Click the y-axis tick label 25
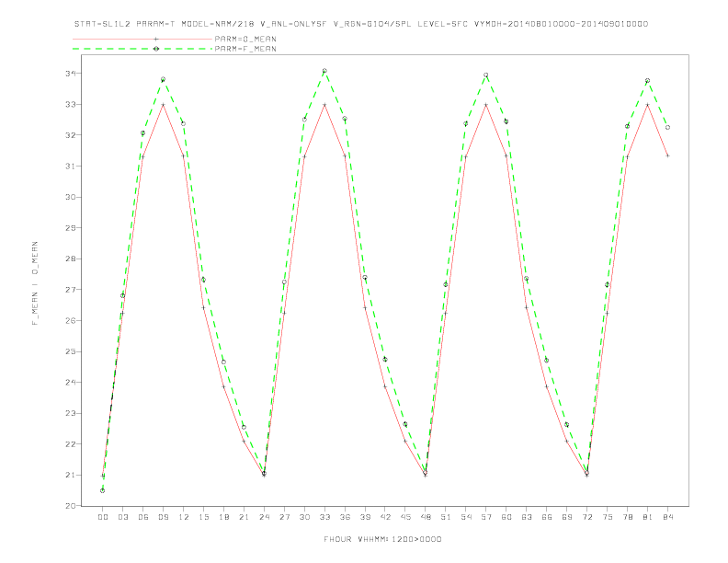 70,351
